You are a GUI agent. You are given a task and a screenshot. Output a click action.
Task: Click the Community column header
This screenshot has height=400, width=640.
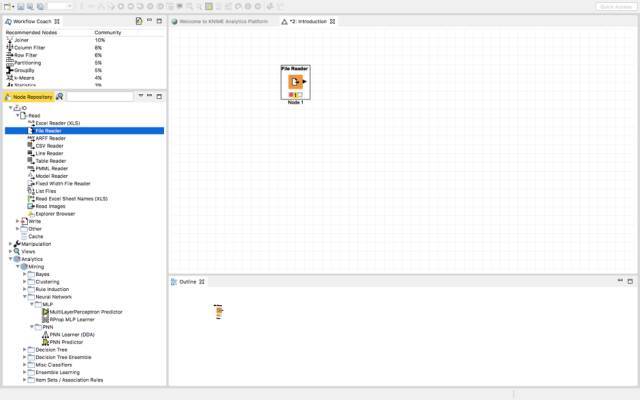tap(108, 32)
